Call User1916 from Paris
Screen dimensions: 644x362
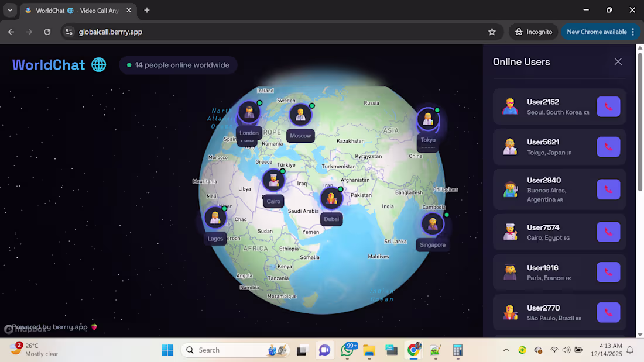[608, 272]
